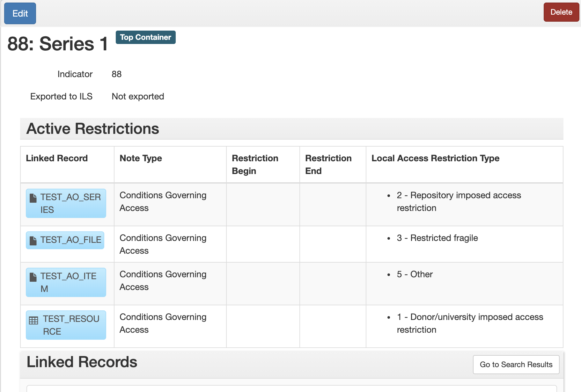Click the Active Restrictions section heading
581x392 pixels.
click(x=93, y=129)
